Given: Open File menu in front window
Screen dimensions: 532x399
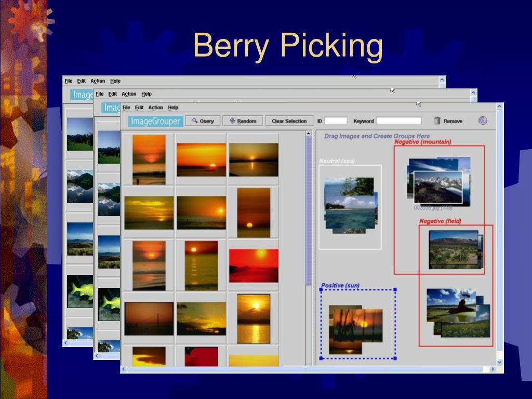Looking at the screenshot, I should click(126, 108).
